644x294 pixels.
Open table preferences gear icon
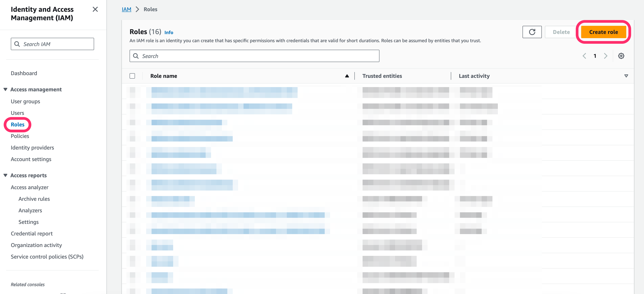(621, 56)
